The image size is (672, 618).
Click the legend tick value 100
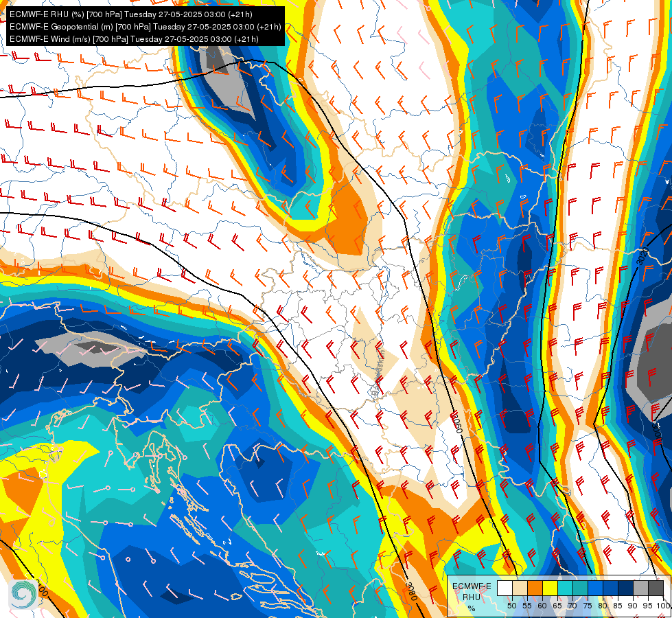(663, 606)
